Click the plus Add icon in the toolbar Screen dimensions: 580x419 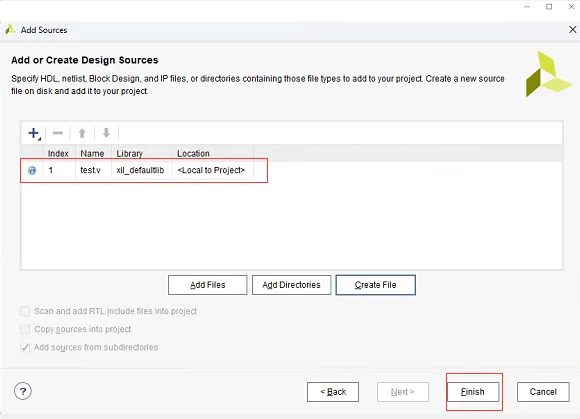[x=34, y=133]
